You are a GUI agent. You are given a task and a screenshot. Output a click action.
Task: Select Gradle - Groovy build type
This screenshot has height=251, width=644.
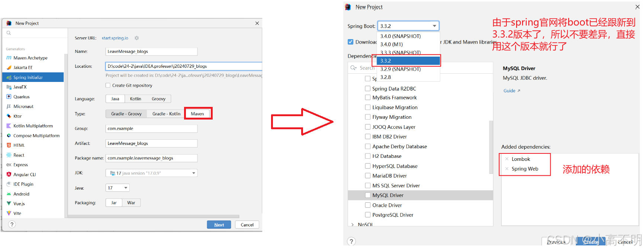(x=126, y=114)
